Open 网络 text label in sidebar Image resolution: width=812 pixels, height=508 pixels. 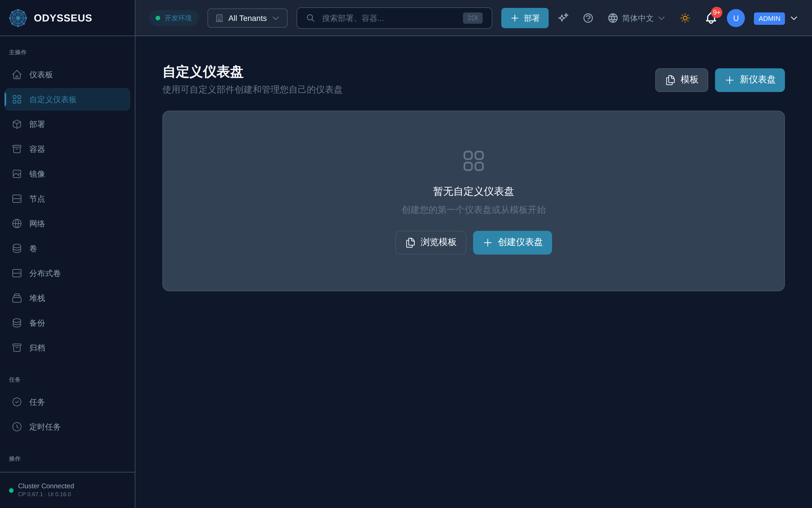[x=37, y=224]
